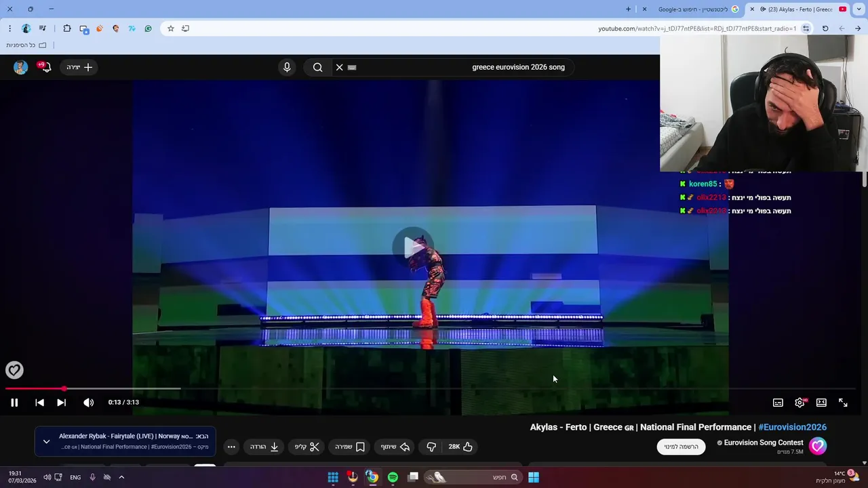The height and width of the screenshot is (488, 868).
Task: Open the Chrome profile avatar
Action: click(26, 28)
